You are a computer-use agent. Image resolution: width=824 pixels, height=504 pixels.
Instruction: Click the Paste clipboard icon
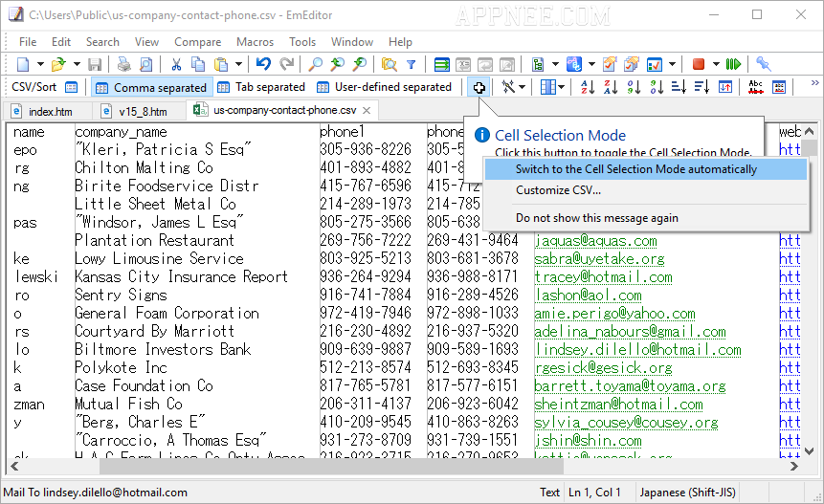pos(221,64)
